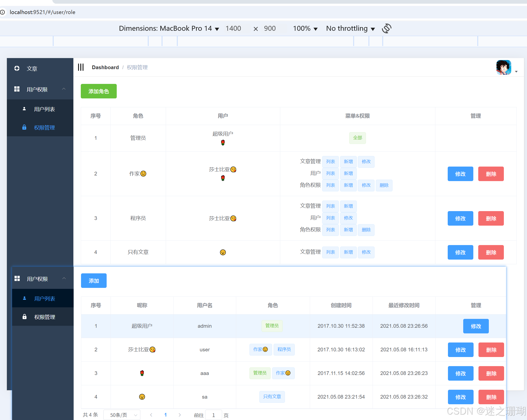Image resolution: width=527 pixels, height=420 pixels.
Task: Click 删除 for the 程序员 role row
Action: pyautogui.click(x=491, y=218)
